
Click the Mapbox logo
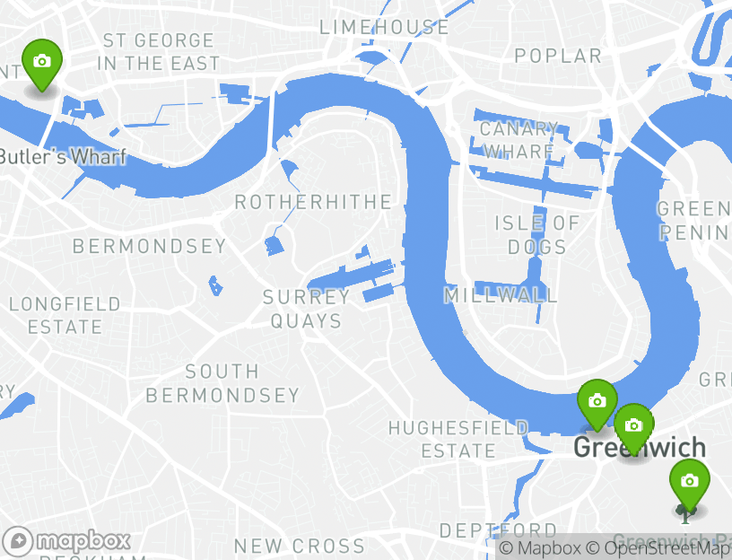click(x=65, y=541)
